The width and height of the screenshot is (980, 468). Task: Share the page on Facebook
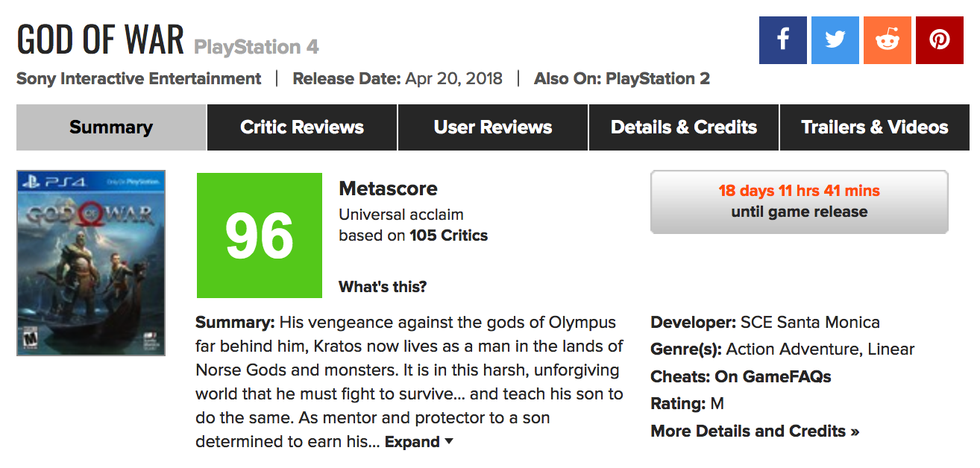tap(782, 39)
